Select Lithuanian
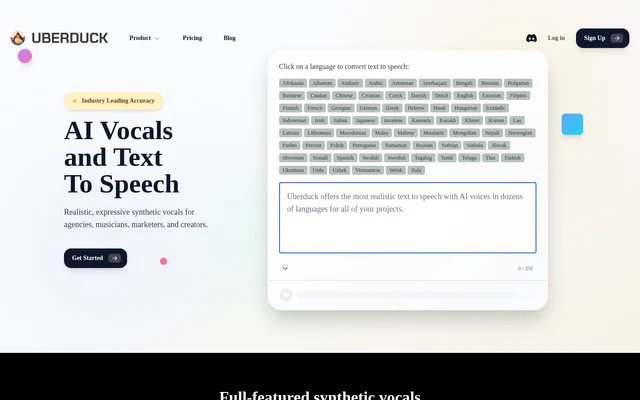The image size is (640, 400). click(319, 133)
